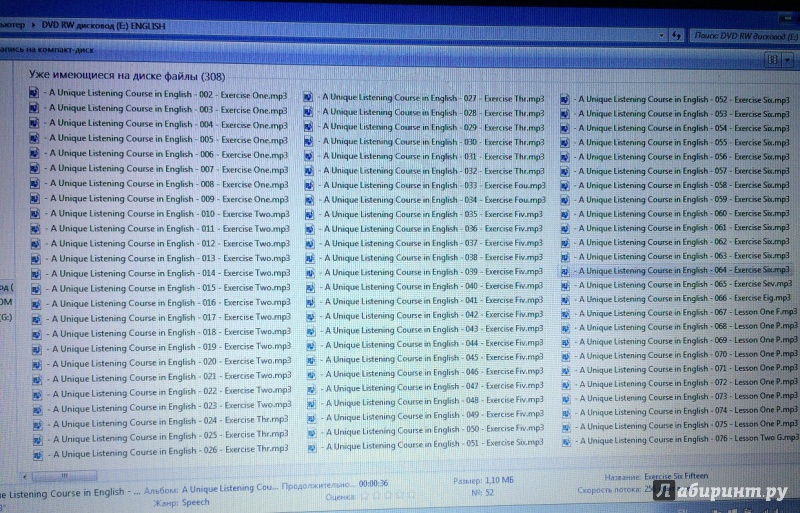Select file name '034 - Exercise Fou.mp3'

pyautogui.click(x=435, y=200)
